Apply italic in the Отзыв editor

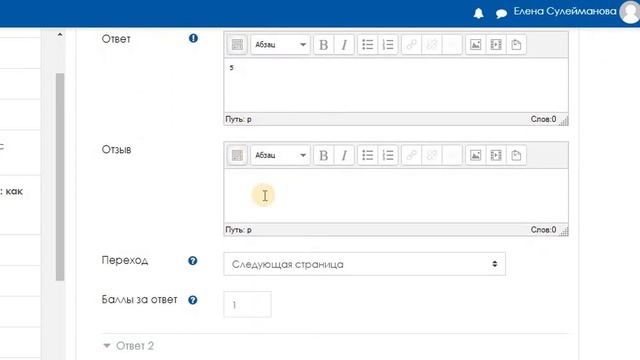pyautogui.click(x=344, y=155)
